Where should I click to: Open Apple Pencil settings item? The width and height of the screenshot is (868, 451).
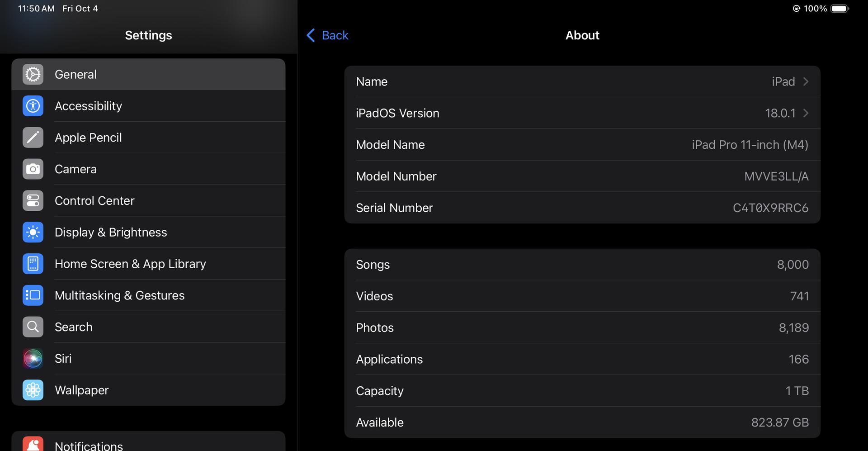pyautogui.click(x=148, y=138)
